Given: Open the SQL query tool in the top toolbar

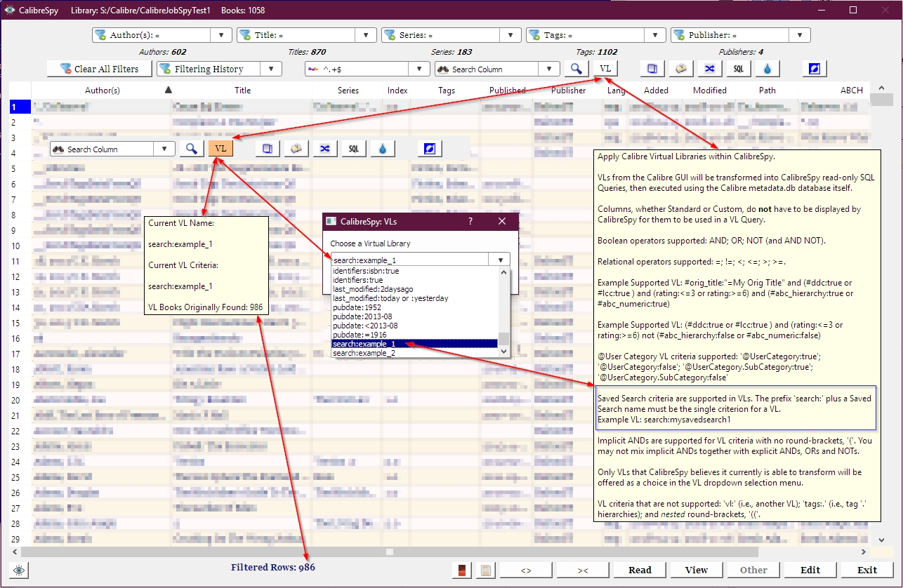Looking at the screenshot, I should (738, 69).
